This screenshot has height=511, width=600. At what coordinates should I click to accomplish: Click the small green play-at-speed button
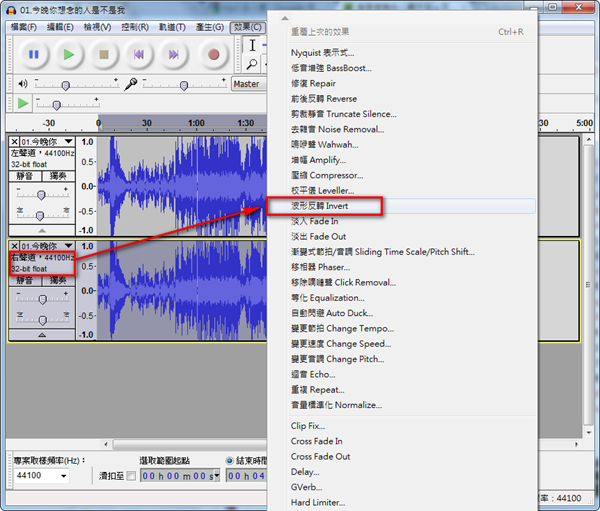[23, 104]
